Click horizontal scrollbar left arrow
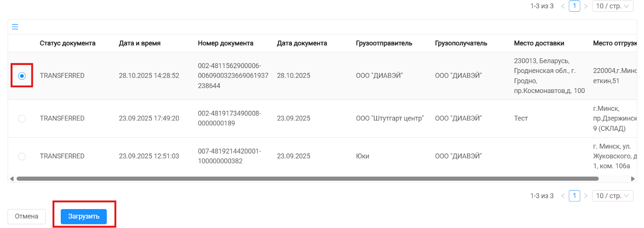This screenshot has height=228, width=644. pyautogui.click(x=12, y=179)
